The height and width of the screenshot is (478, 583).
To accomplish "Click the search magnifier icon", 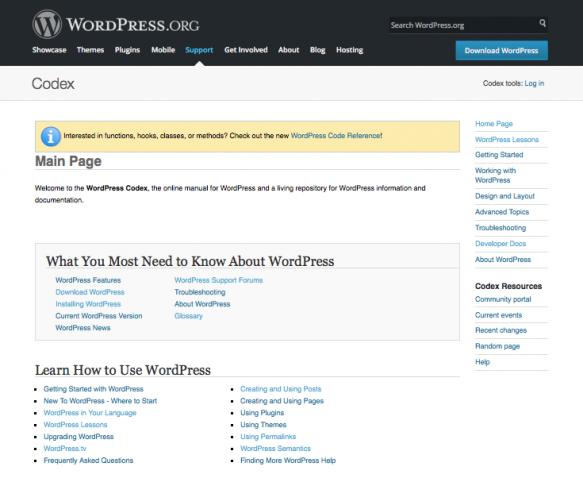I will 542,23.
